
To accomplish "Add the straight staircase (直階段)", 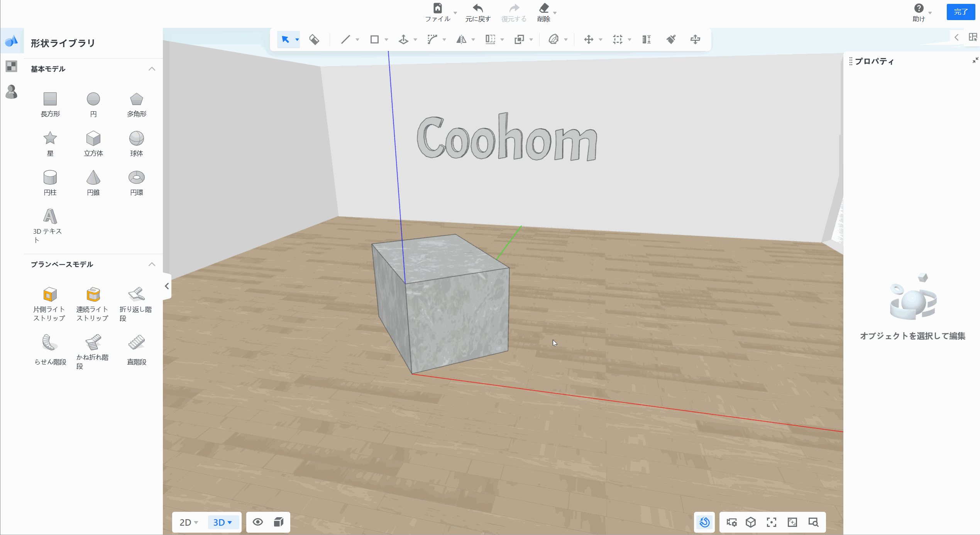I will [137, 350].
